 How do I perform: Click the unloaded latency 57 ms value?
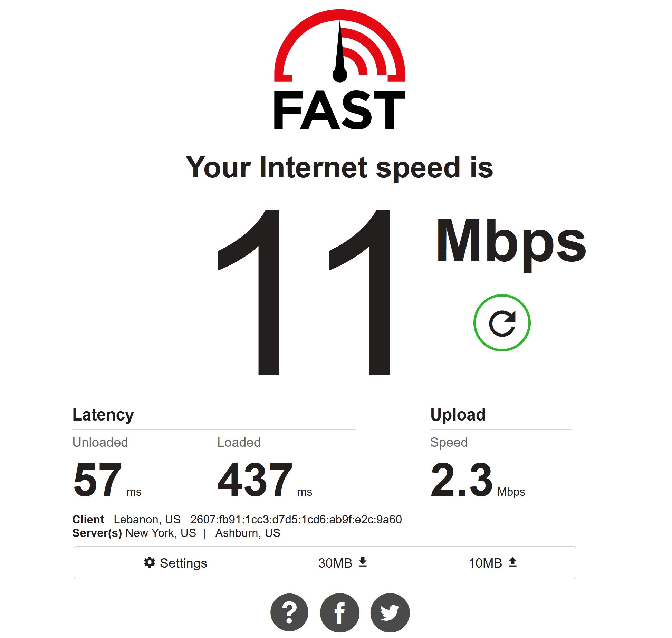click(107, 480)
